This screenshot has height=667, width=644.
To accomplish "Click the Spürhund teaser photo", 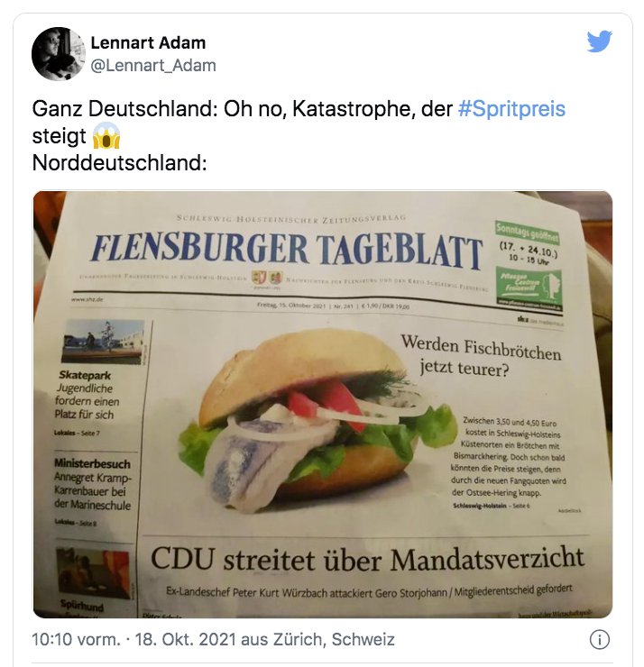I will point(93,572).
